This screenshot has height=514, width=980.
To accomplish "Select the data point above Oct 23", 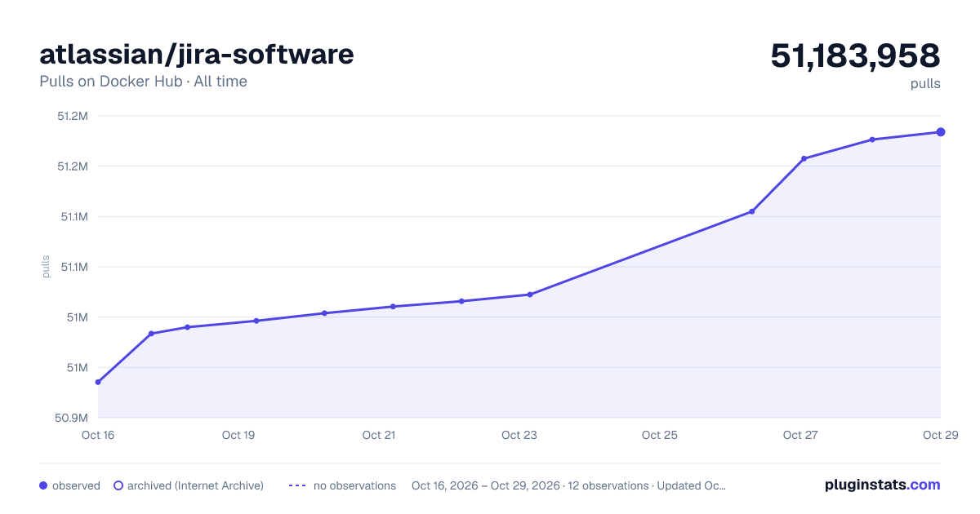I will (x=530, y=295).
